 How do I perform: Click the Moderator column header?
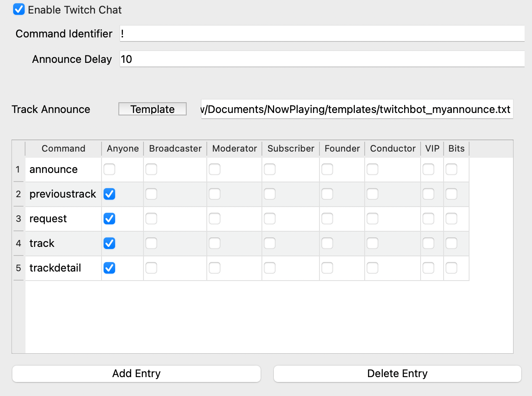(234, 149)
